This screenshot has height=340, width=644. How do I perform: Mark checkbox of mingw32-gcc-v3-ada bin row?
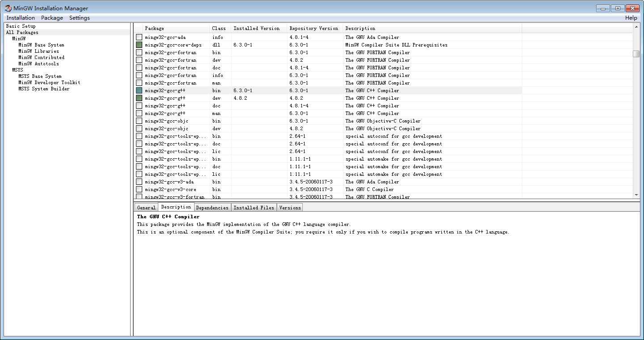click(x=139, y=182)
